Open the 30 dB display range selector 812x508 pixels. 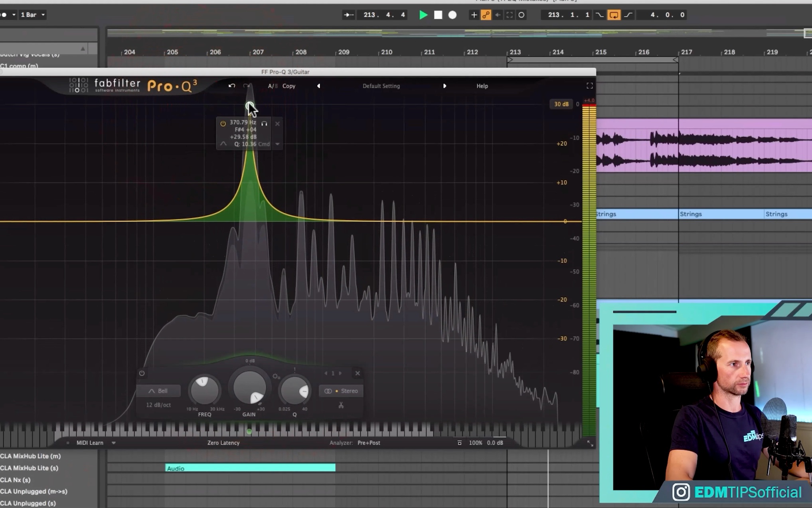tap(561, 104)
